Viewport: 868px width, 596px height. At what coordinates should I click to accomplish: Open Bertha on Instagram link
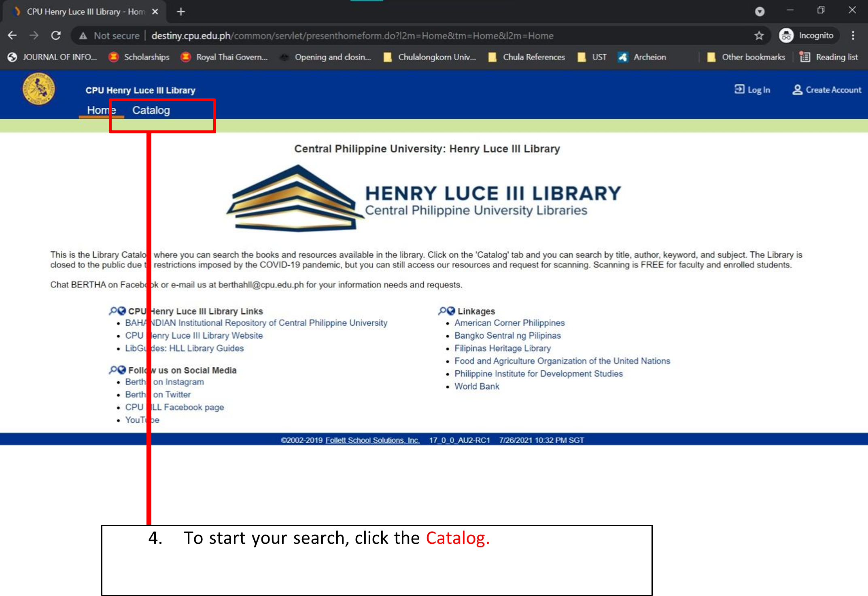coord(165,382)
